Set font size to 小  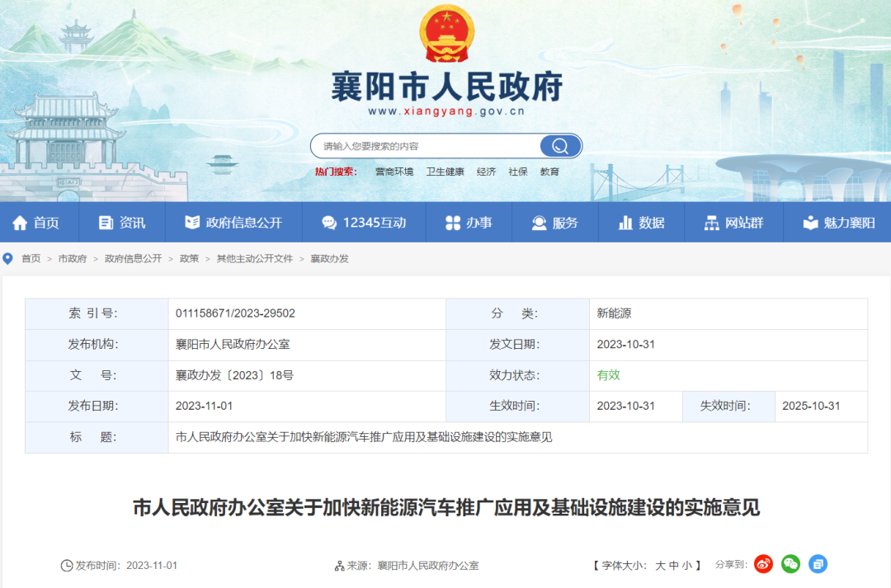click(x=687, y=565)
